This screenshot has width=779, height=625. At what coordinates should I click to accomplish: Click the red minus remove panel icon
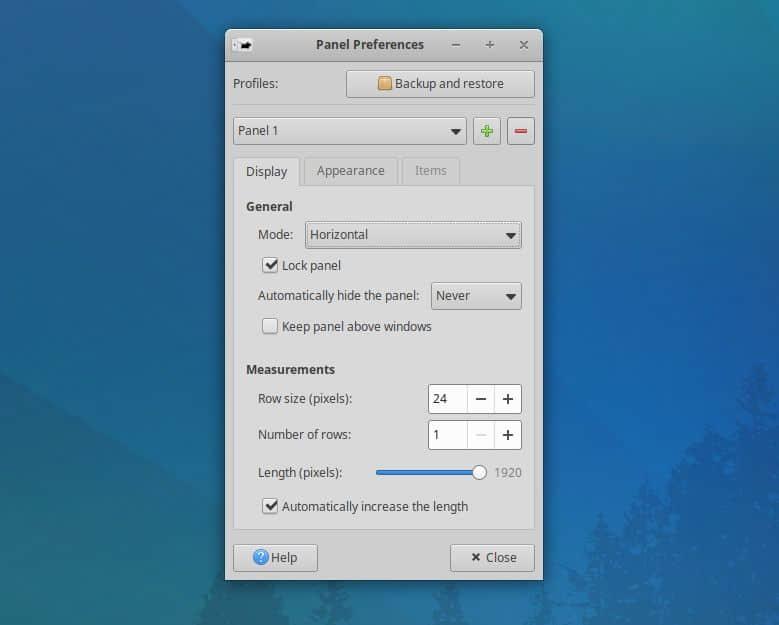[x=521, y=131]
